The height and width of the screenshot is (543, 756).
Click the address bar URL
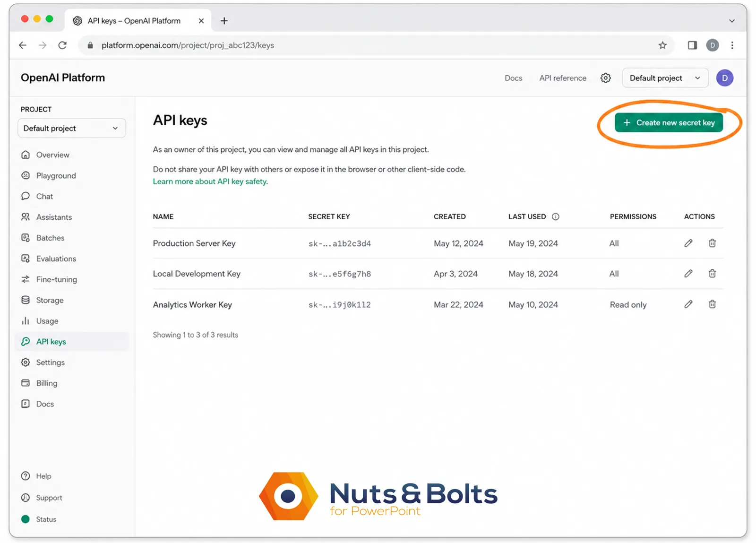(188, 45)
